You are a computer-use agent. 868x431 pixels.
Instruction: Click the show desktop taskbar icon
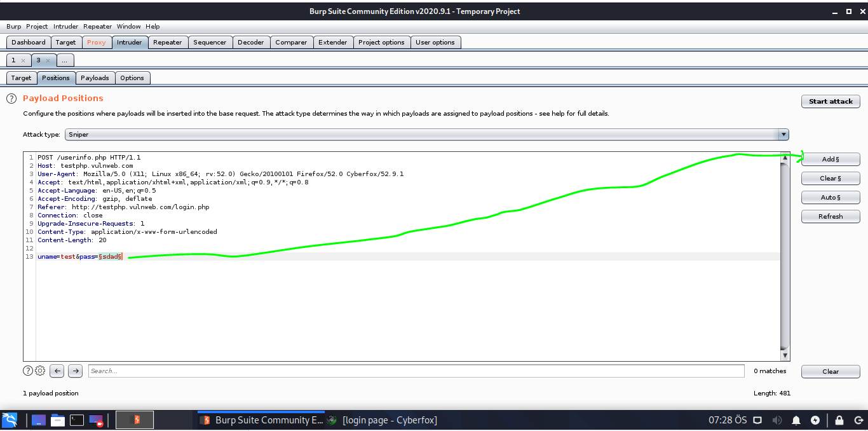[38, 420]
